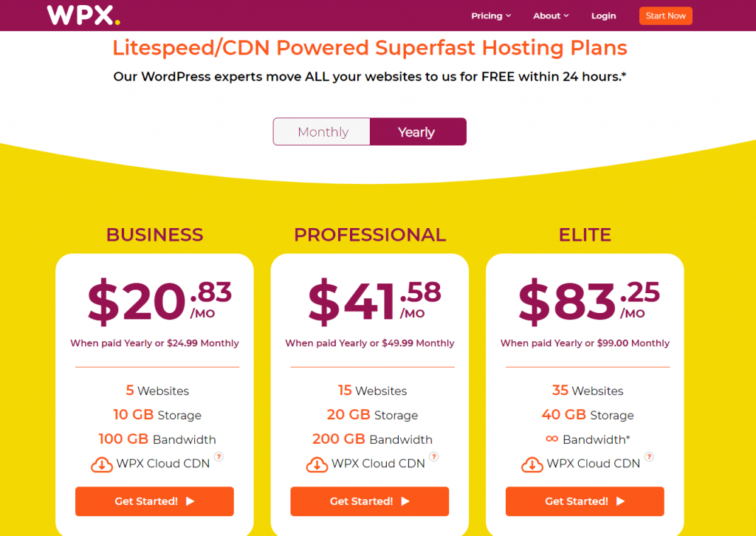Click Get Started under the Professional plan
756x536 pixels.
369,501
